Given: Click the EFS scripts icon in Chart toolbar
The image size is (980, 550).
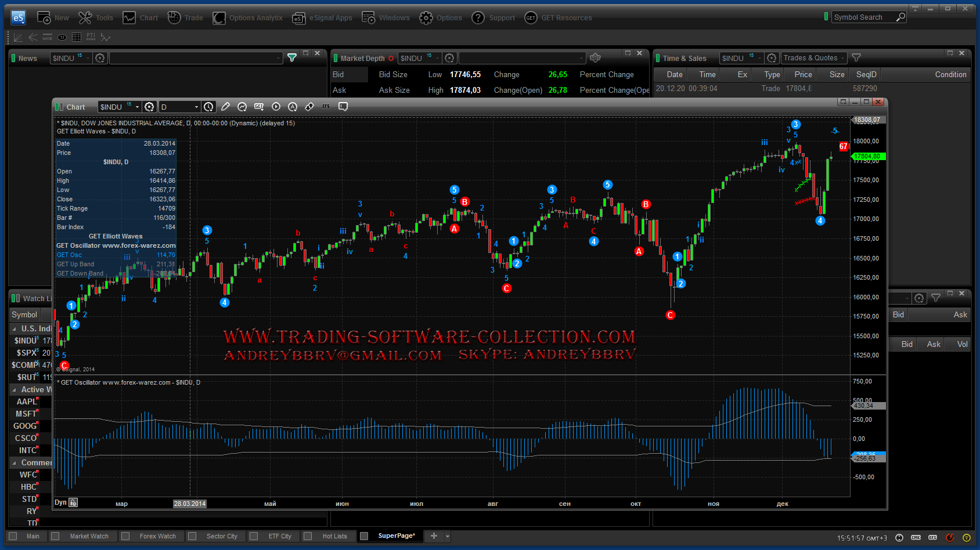Looking at the screenshot, I should 326,107.
